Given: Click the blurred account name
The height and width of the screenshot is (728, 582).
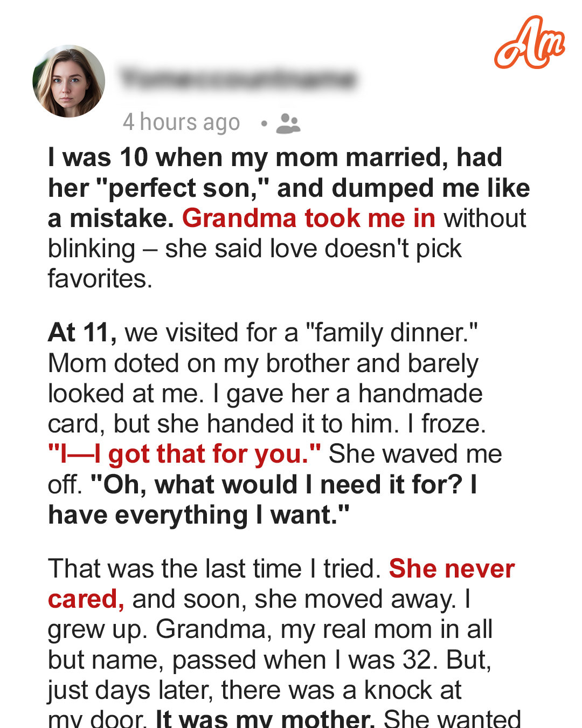Looking at the screenshot, I should pos(238,79).
